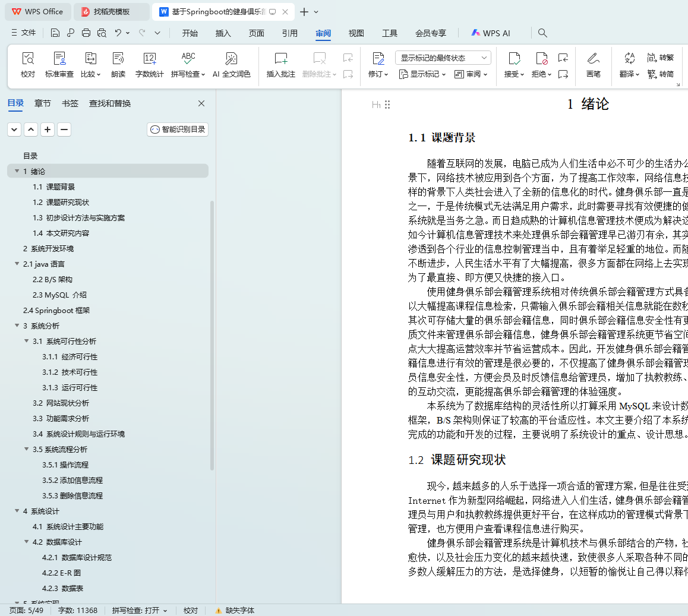The width and height of the screenshot is (688, 616).
Task: Click the undo arrow icon
Action: click(118, 33)
